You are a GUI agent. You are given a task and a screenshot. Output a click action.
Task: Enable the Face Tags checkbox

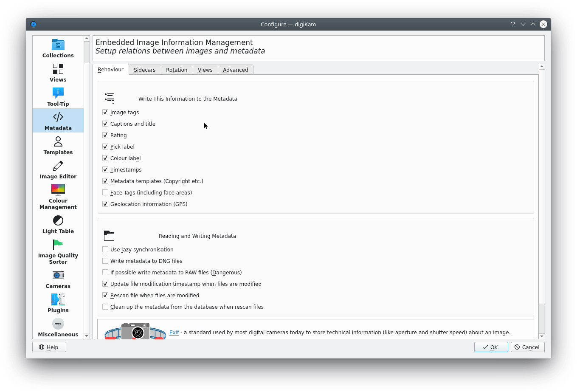pos(105,192)
